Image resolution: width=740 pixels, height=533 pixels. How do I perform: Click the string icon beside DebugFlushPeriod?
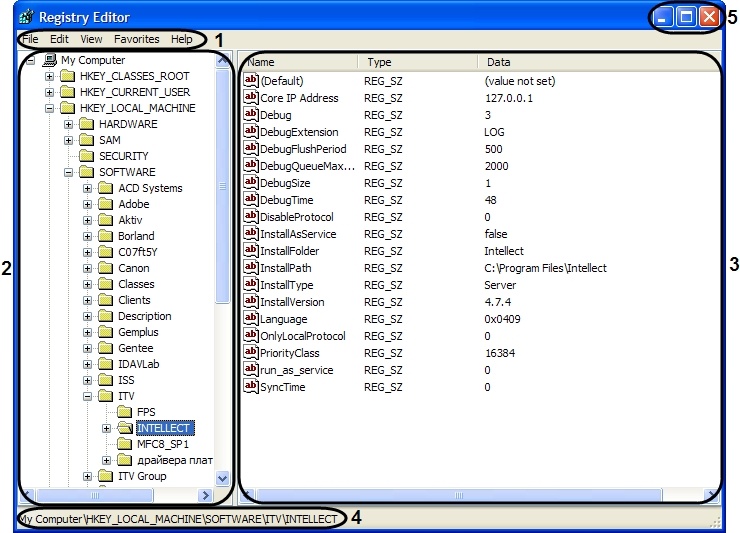tap(251, 148)
